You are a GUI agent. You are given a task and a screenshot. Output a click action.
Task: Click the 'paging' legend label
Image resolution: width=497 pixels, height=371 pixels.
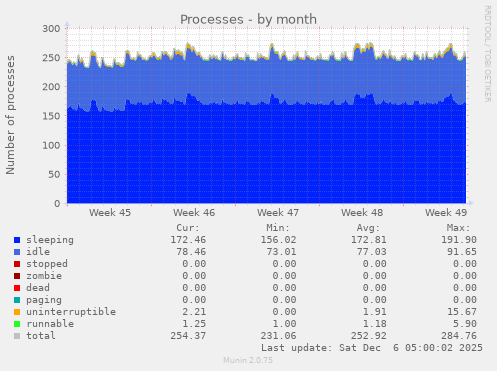tap(44, 300)
